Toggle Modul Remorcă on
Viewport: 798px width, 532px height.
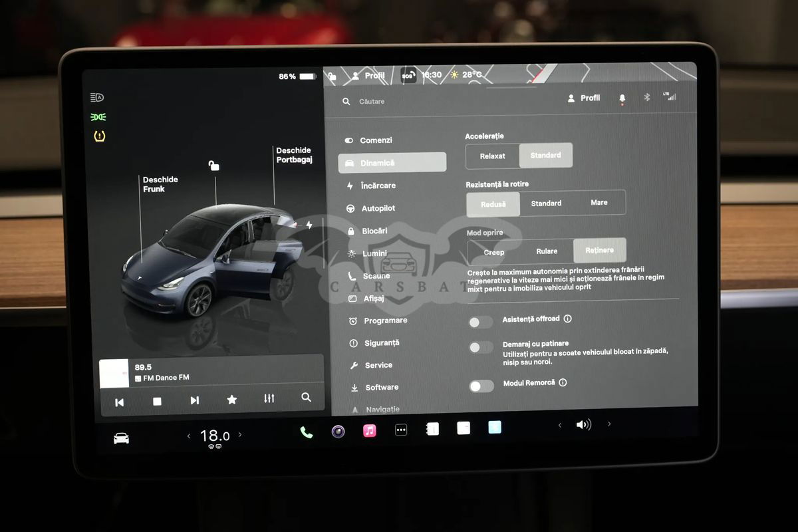coord(481,386)
